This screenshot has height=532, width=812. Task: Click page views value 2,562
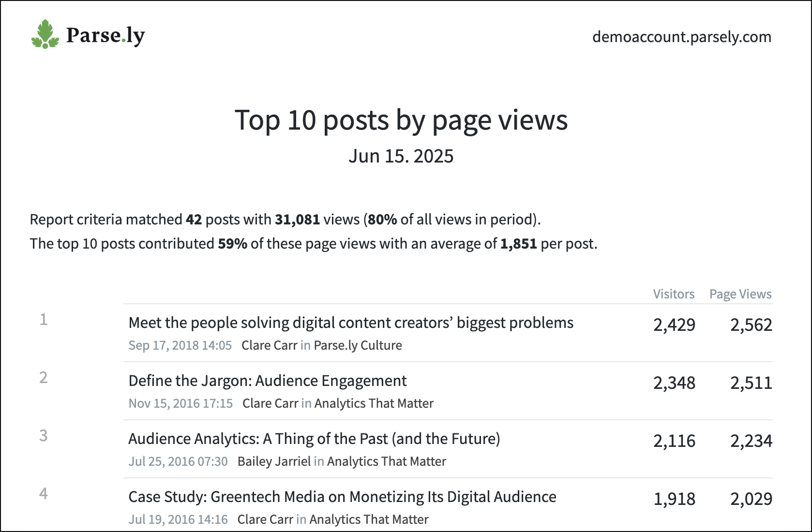point(751,325)
